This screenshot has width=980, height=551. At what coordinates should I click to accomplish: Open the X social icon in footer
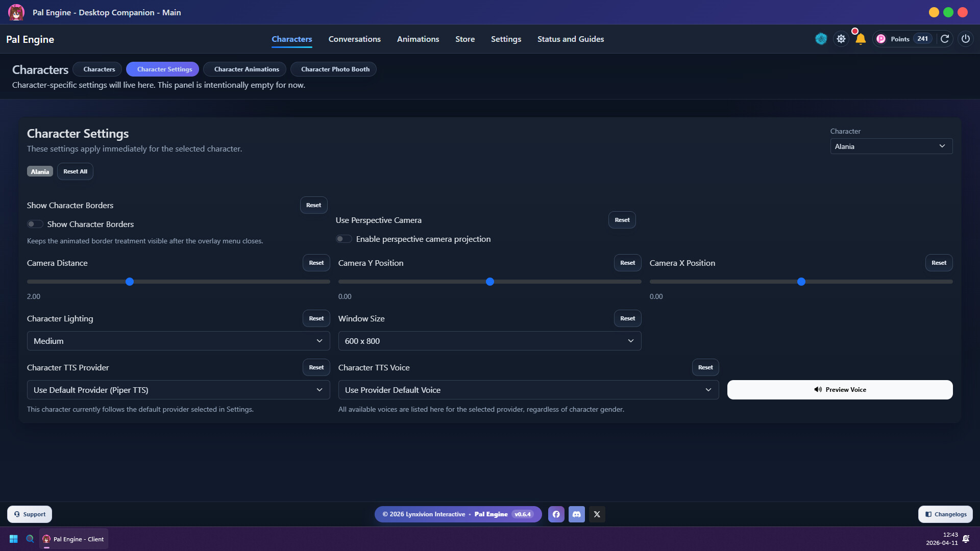597,514
